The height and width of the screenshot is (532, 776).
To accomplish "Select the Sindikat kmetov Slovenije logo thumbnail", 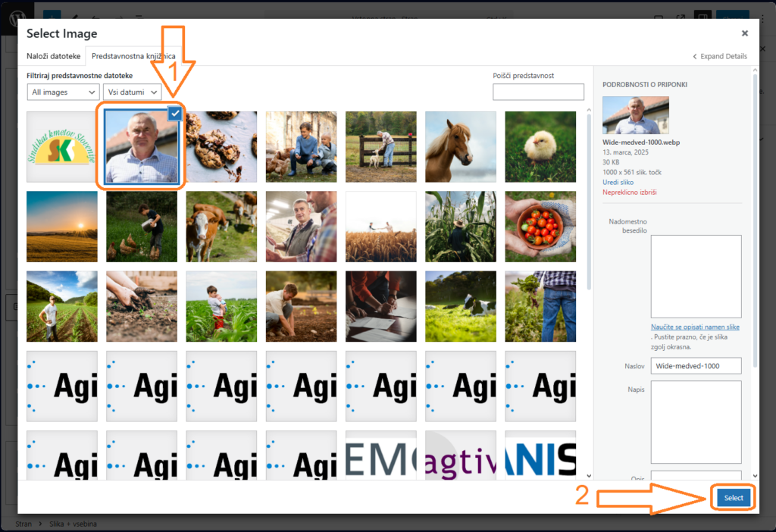I will click(62, 146).
